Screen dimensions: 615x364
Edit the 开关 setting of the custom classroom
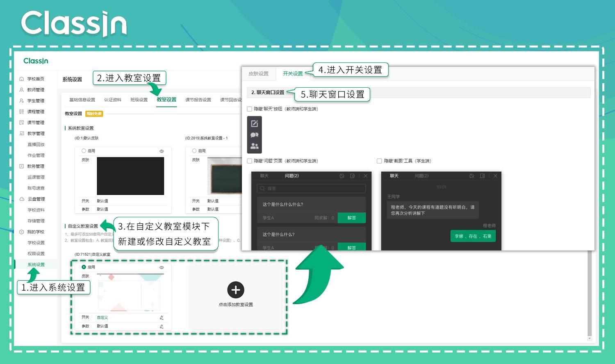162,318
